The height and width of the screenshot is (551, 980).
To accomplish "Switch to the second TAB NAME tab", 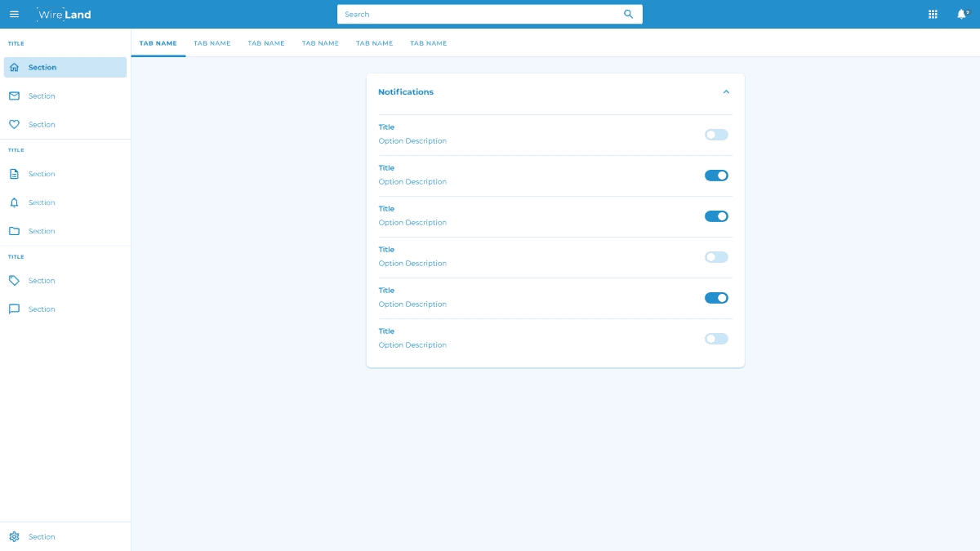I will pyautogui.click(x=212, y=43).
